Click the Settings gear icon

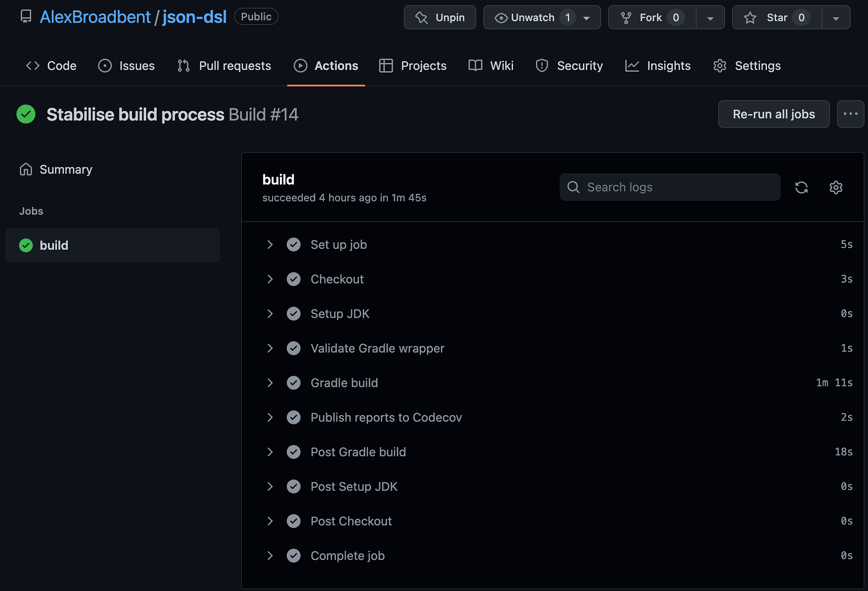[x=836, y=187]
